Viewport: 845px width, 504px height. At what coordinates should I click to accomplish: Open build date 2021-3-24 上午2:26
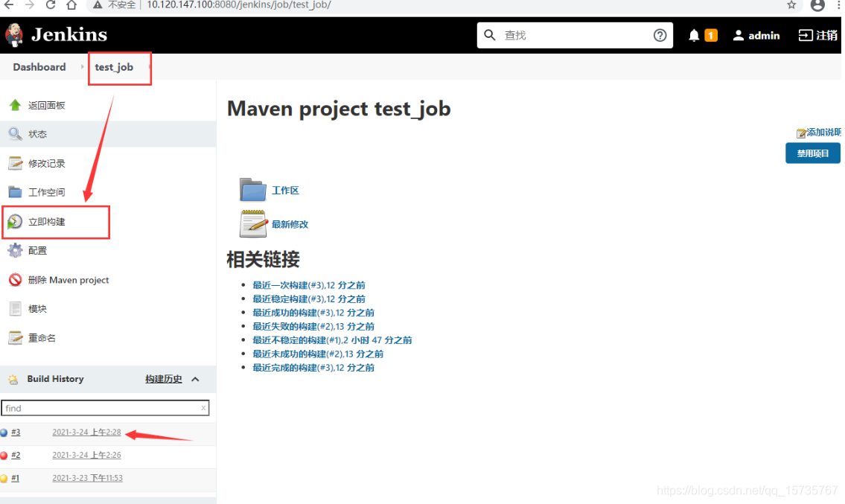tap(86, 455)
